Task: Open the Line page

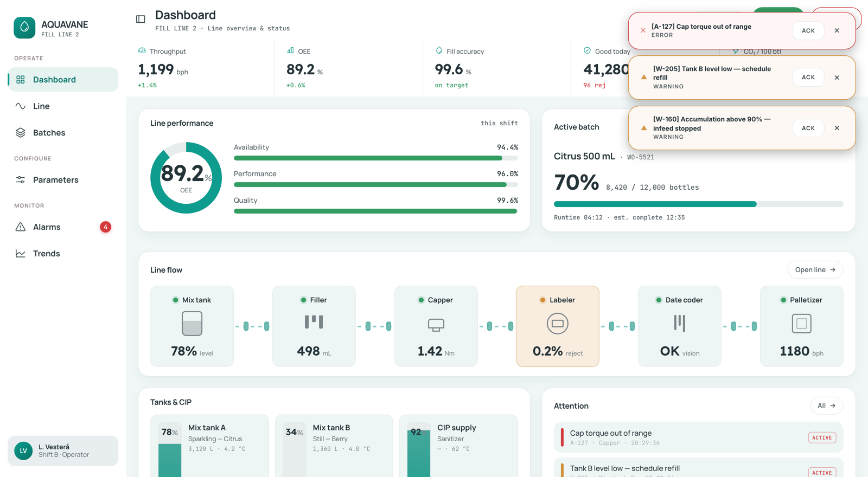Action: coord(63,106)
